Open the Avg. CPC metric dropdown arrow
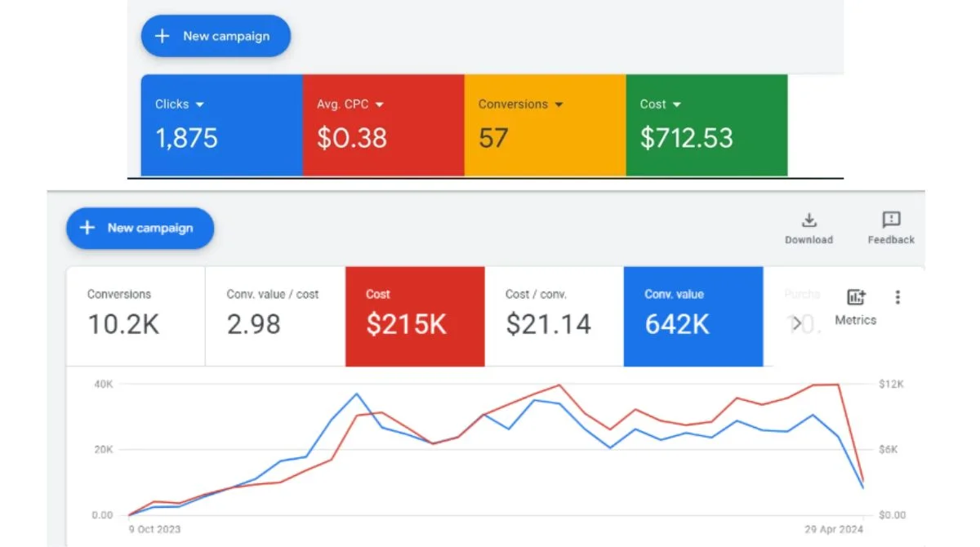Viewport: 980px width, 547px height. [380, 105]
